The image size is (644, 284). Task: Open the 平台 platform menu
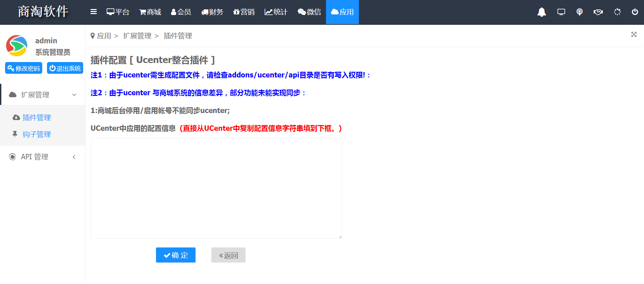[x=118, y=12]
